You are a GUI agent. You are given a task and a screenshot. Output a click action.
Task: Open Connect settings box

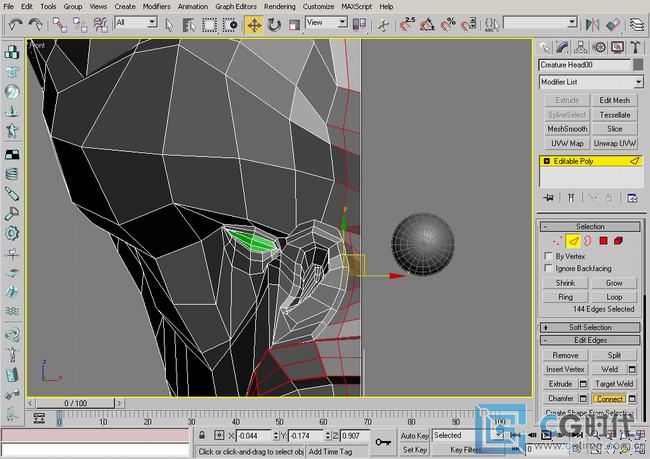click(x=632, y=399)
